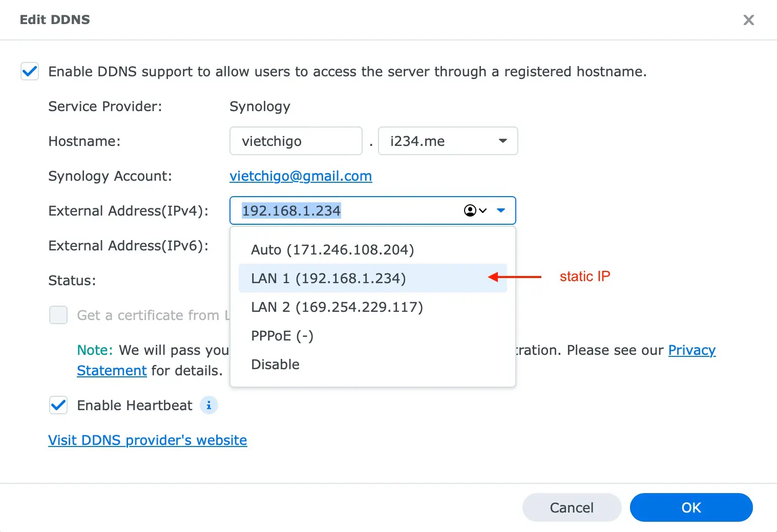The width and height of the screenshot is (777, 532).
Task: Click the Cancel button
Action: pos(572,507)
